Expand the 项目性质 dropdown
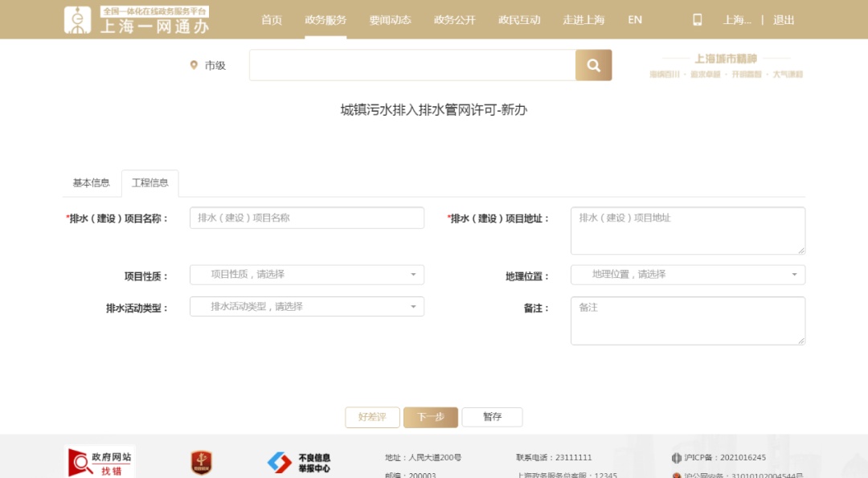Screen dimensions: 868x478 tap(306, 275)
